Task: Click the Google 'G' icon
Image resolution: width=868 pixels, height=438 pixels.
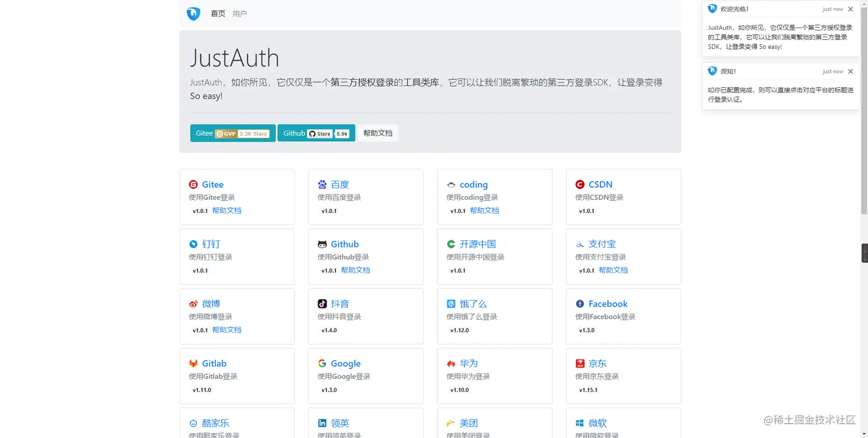Action: (x=322, y=363)
